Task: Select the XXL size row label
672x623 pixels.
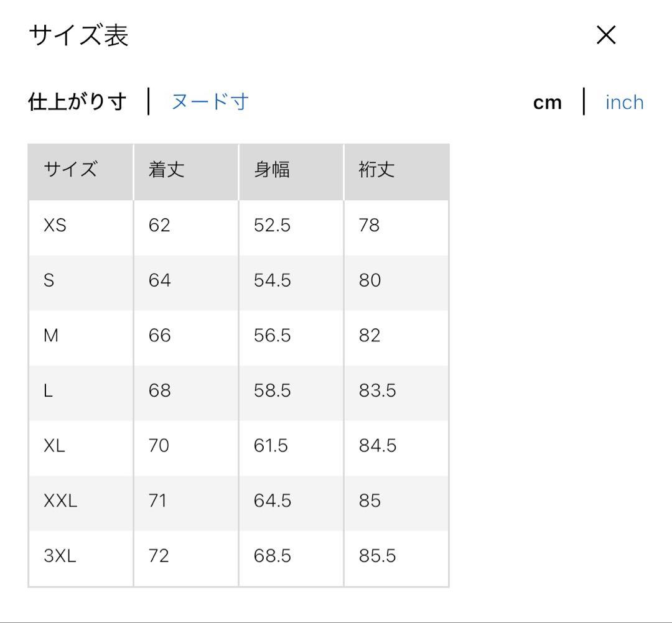Action: 60,501
